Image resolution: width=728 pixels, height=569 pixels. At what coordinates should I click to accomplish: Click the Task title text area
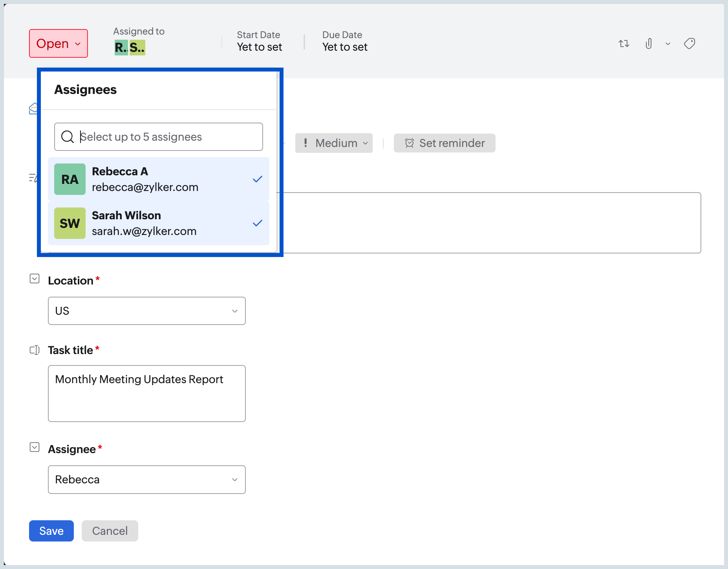(x=147, y=393)
